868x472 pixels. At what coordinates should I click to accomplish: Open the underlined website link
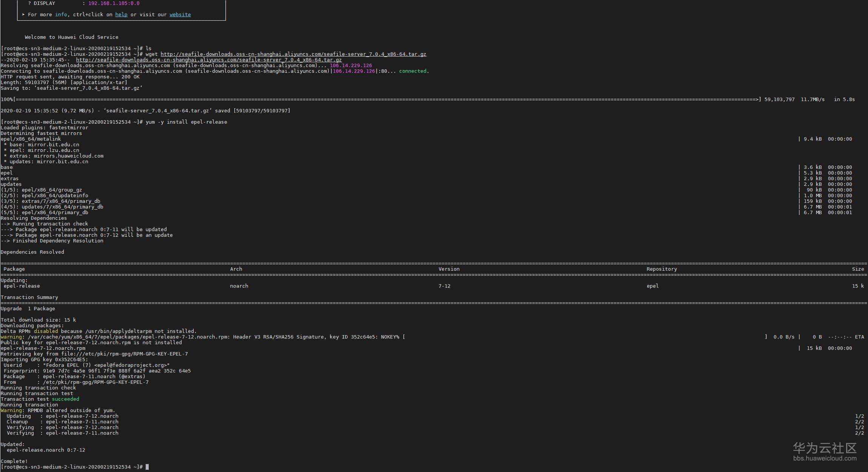click(180, 14)
